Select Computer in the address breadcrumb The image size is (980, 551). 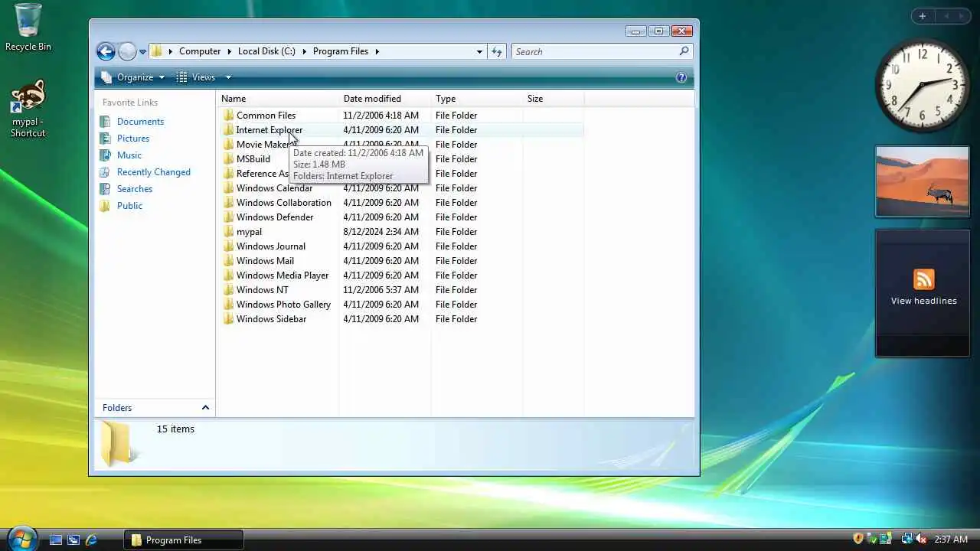click(200, 51)
